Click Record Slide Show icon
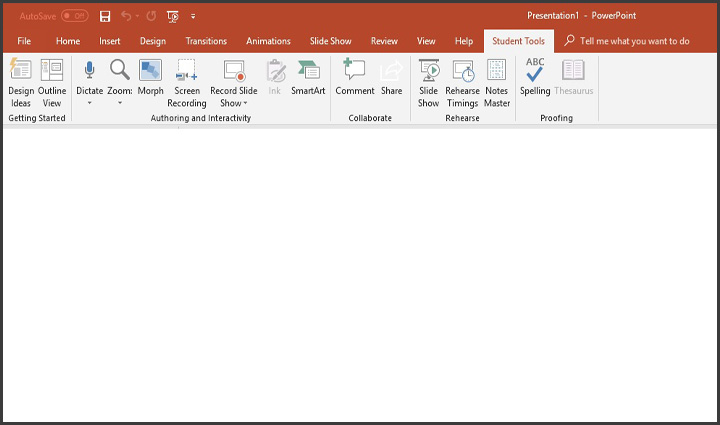The width and height of the screenshot is (720, 425). coord(234,70)
